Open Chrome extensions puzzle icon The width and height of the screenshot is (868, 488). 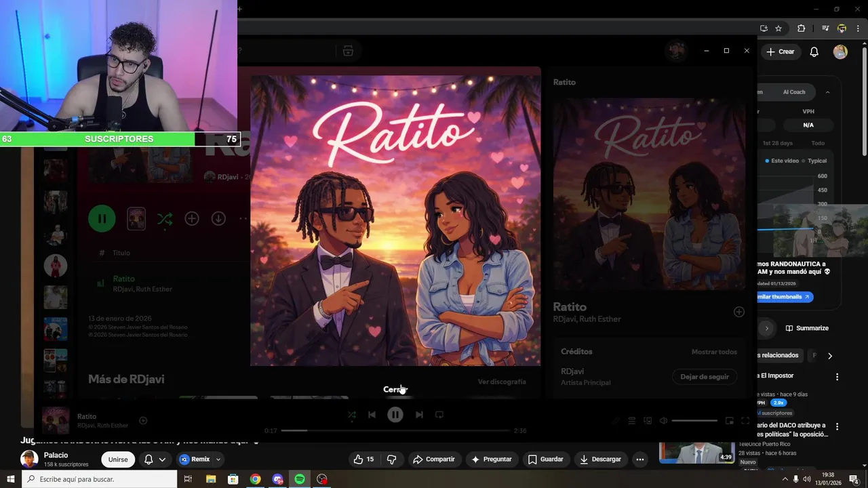pos(801,28)
